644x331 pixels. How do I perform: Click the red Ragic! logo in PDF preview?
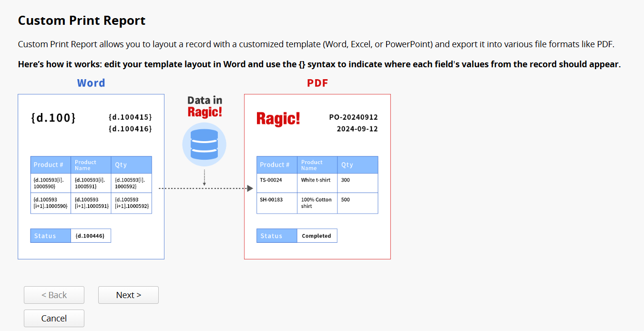click(x=278, y=118)
